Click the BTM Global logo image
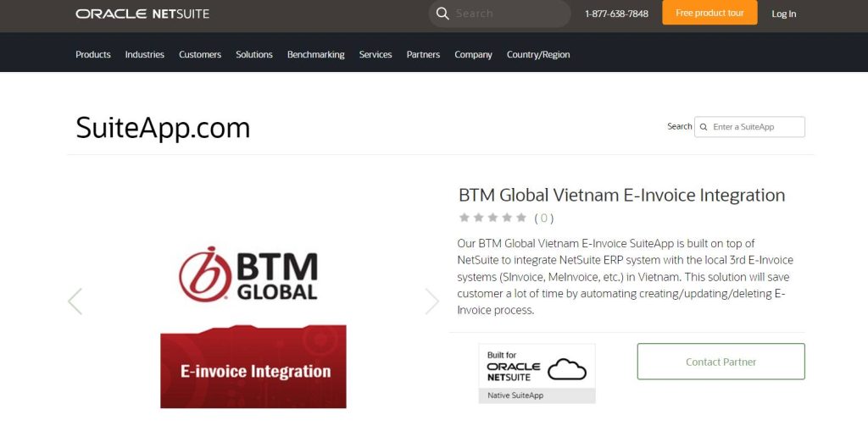 point(248,274)
